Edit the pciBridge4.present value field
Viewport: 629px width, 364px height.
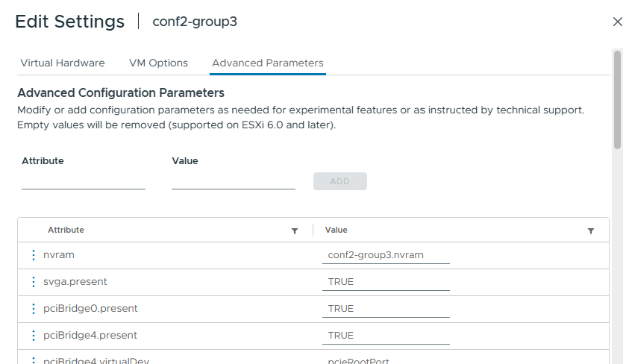[x=386, y=336]
